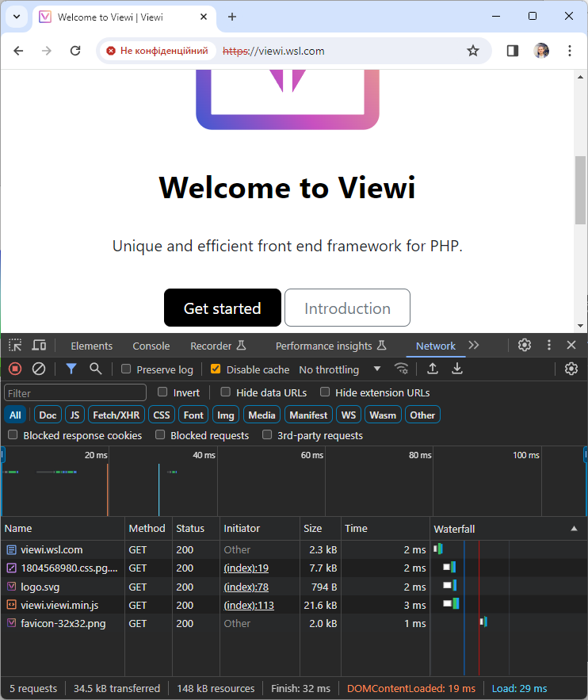Close the Welcome to Viewi tab
Image resolution: width=588 pixels, height=700 pixels.
(204, 17)
